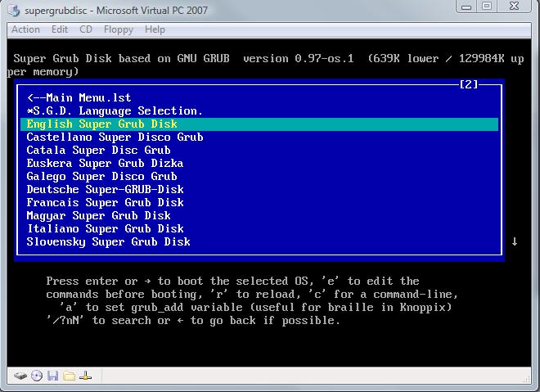This screenshot has width=540, height=392.
Task: Select 'Galego Super Disco Grub' entry
Action: click(259, 177)
